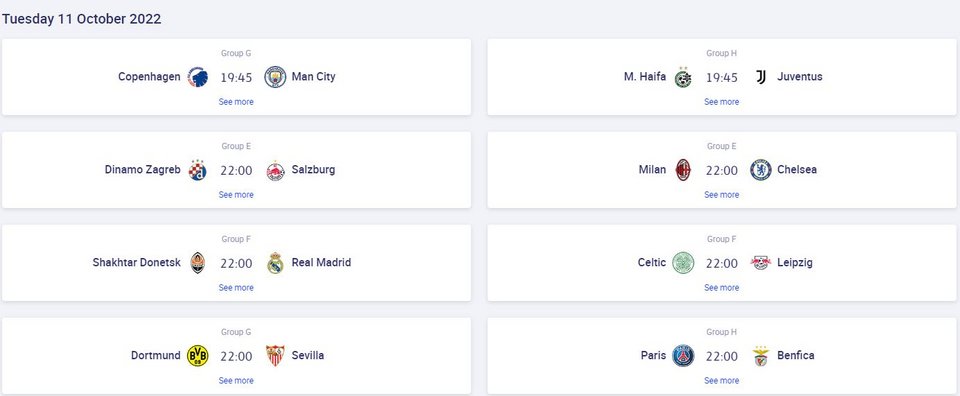Select the Chelsea club badge
The height and width of the screenshot is (396, 960).
pos(760,170)
